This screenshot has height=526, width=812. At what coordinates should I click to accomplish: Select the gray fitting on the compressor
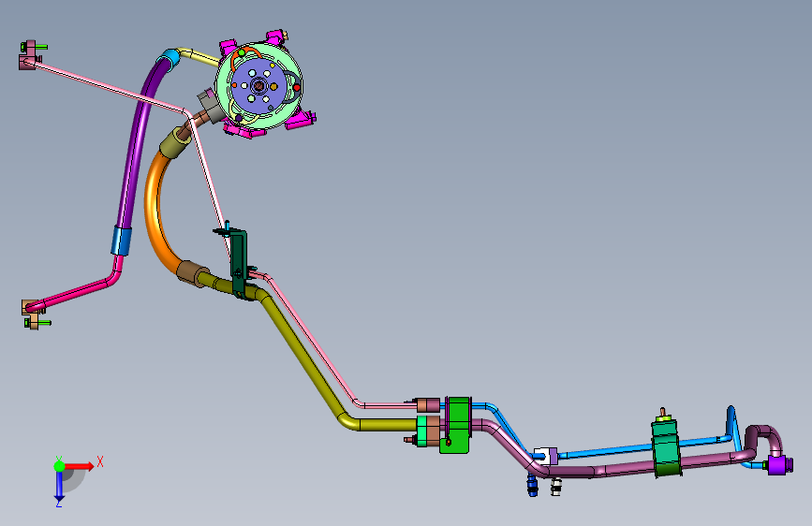(x=209, y=106)
